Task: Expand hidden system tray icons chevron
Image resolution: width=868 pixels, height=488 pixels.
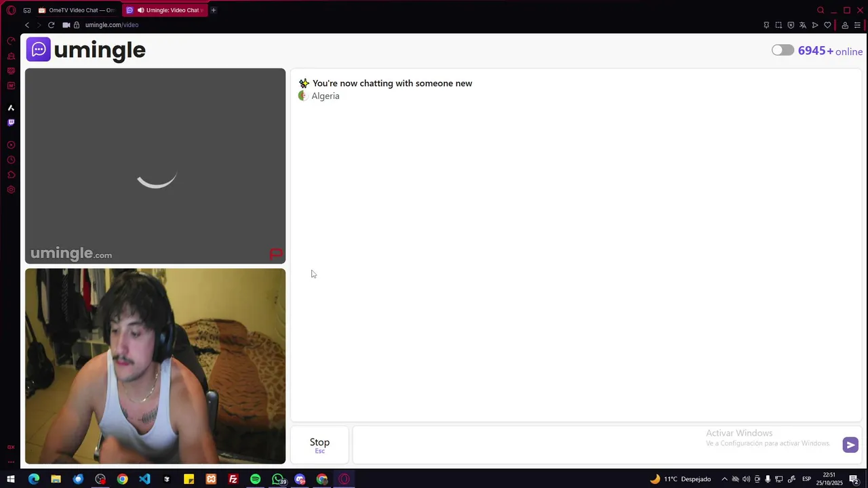Action: pos(724,479)
